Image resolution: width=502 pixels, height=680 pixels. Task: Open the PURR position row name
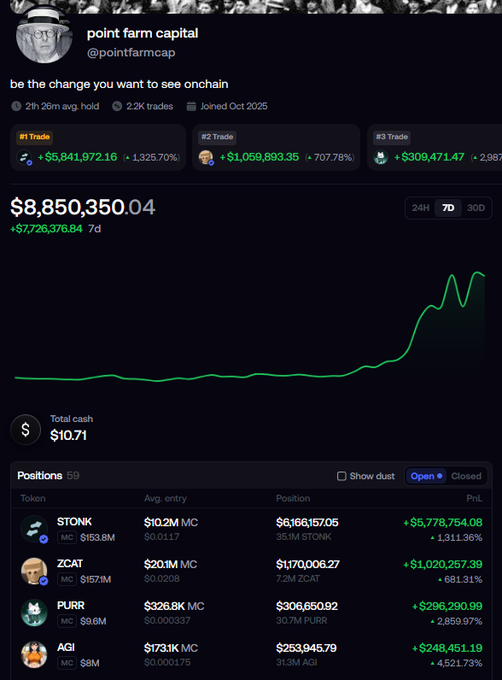(x=71, y=605)
